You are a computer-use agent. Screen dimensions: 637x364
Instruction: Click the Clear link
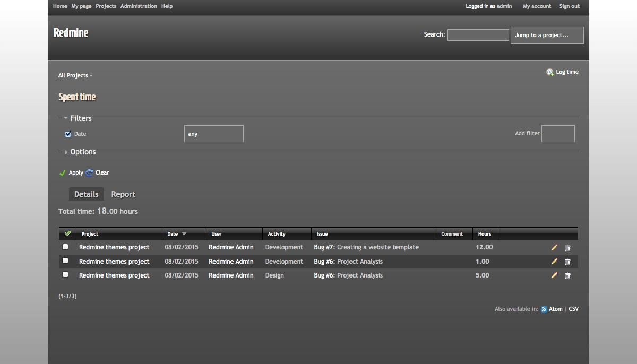tap(102, 173)
